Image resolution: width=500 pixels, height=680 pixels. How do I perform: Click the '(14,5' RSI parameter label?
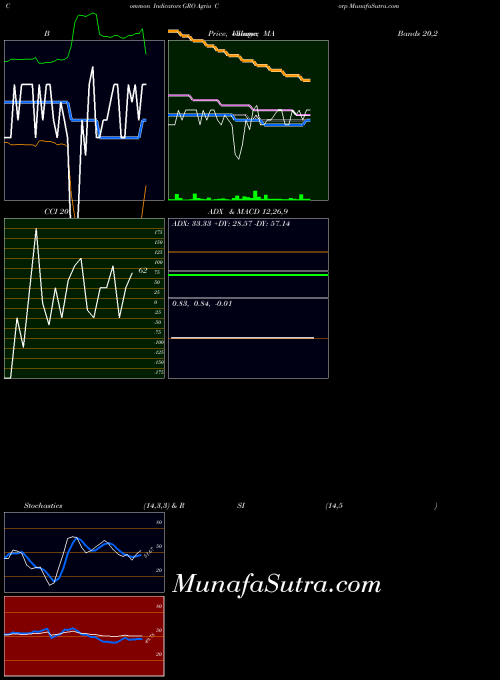(334, 506)
